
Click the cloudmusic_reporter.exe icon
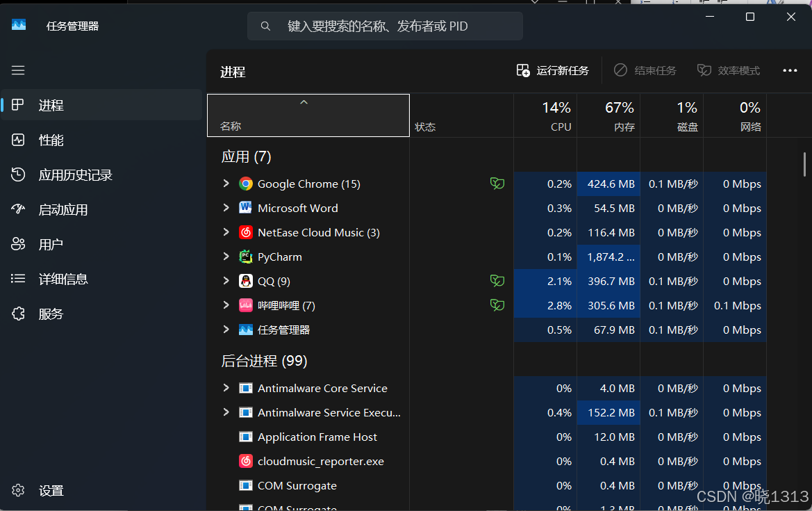245,461
